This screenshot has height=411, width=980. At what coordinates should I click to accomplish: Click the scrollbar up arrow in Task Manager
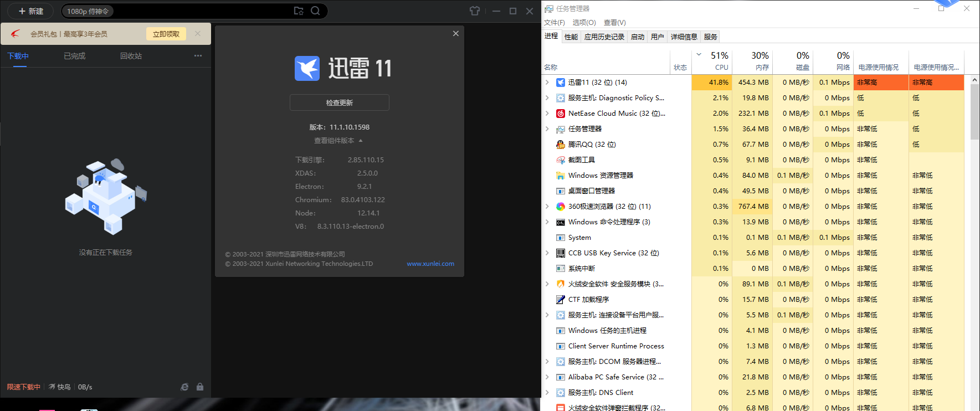[x=974, y=80]
